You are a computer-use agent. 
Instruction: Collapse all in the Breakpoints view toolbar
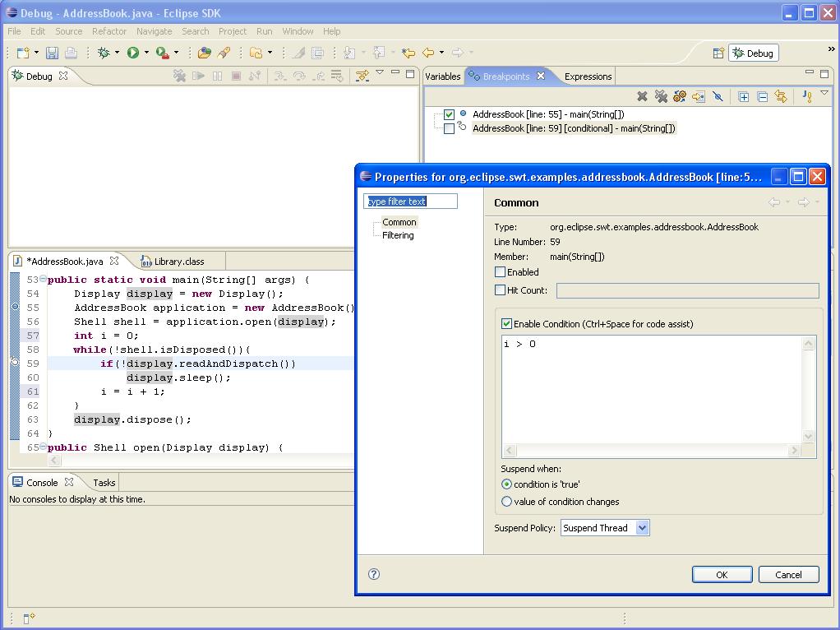[762, 96]
